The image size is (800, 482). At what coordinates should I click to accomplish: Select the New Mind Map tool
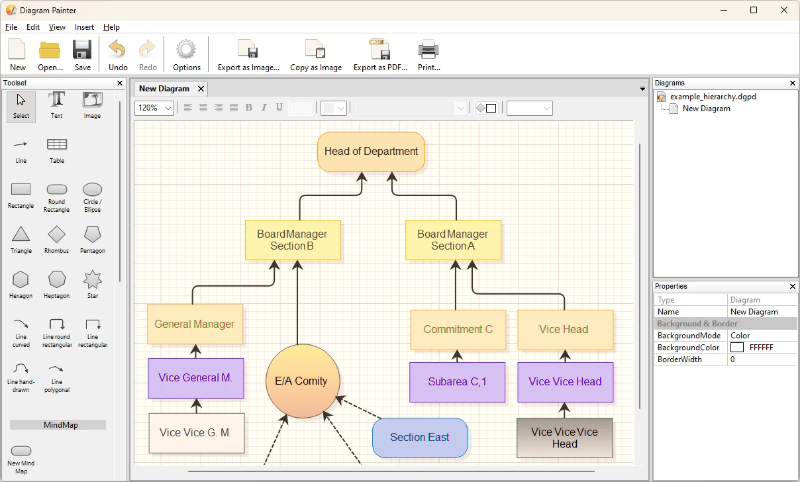[x=21, y=459]
